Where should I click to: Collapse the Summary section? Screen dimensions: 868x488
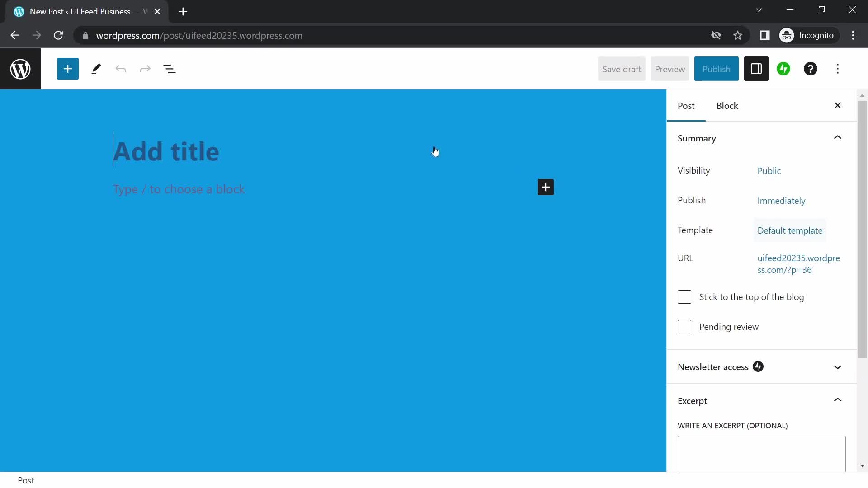point(838,138)
